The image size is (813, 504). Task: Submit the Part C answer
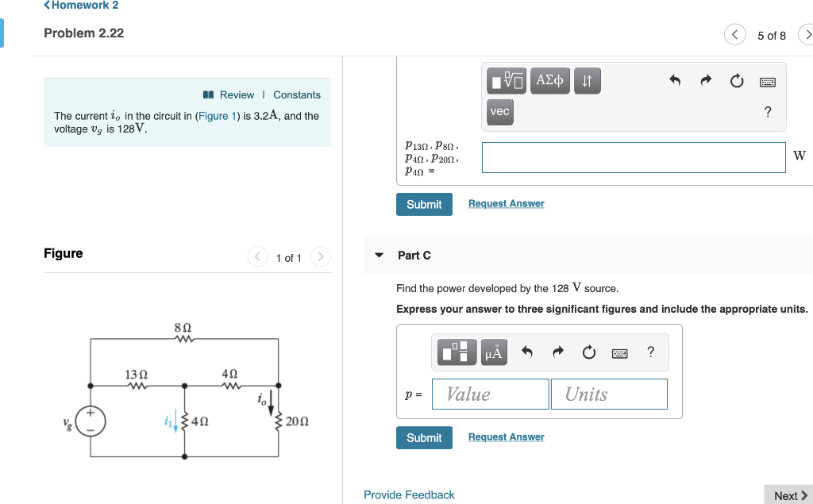tap(424, 437)
